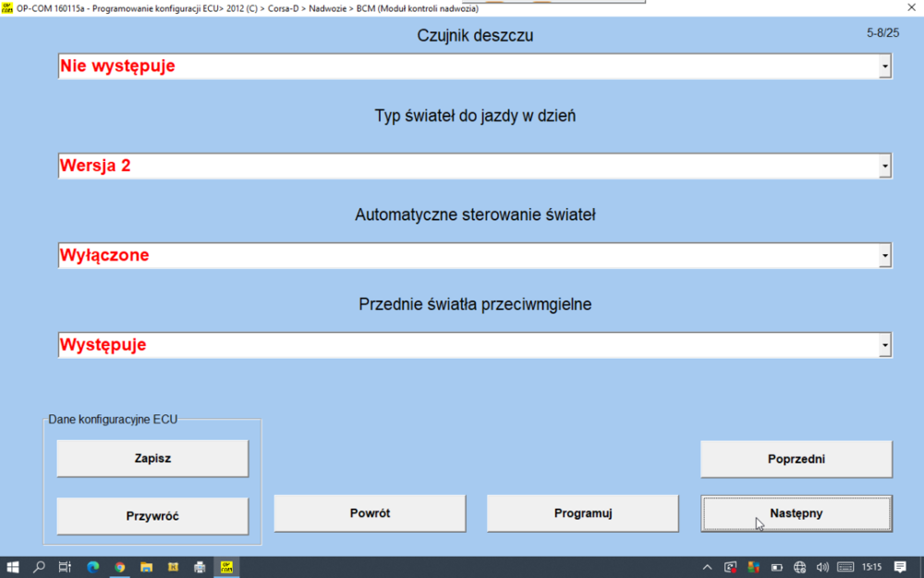This screenshot has width=924, height=578.
Task: Expand hidden icons in the system tray
Action: (x=708, y=566)
